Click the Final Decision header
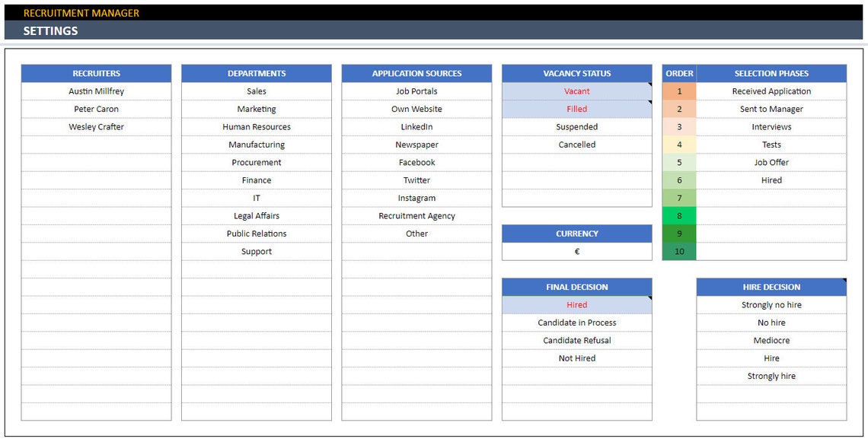The width and height of the screenshot is (868, 445). [577, 287]
